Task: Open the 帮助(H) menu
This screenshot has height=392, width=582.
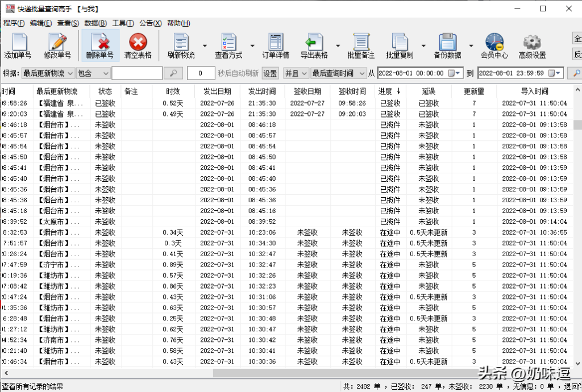Action: [178, 23]
